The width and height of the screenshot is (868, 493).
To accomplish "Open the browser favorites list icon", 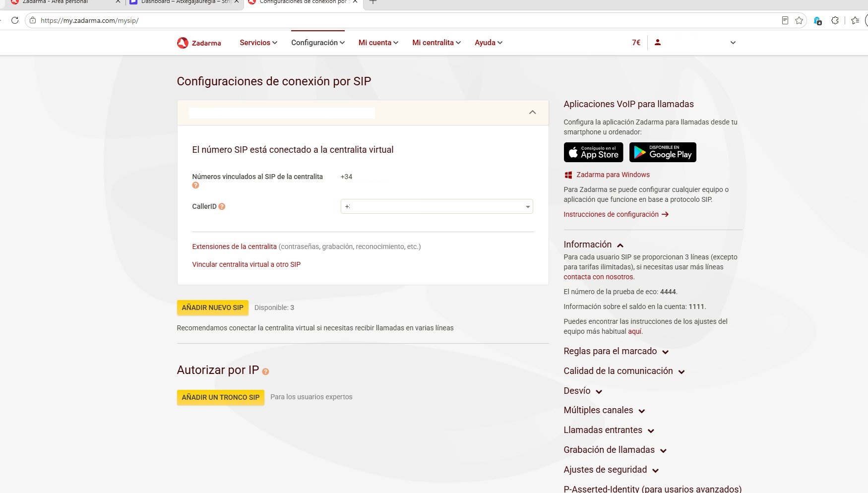I will (855, 20).
